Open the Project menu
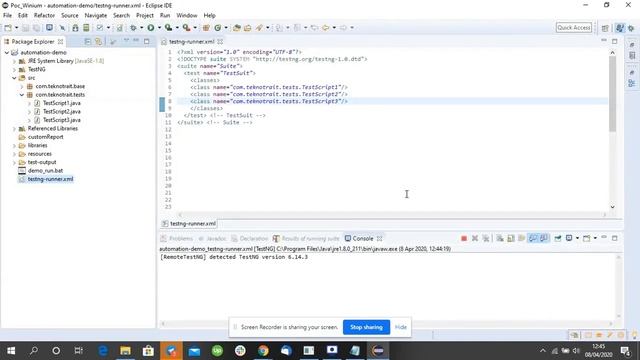640x360 pixels. (144, 16)
